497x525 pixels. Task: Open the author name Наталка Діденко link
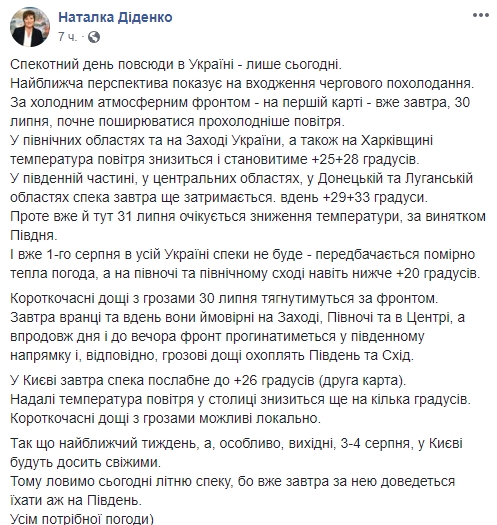click(116, 17)
